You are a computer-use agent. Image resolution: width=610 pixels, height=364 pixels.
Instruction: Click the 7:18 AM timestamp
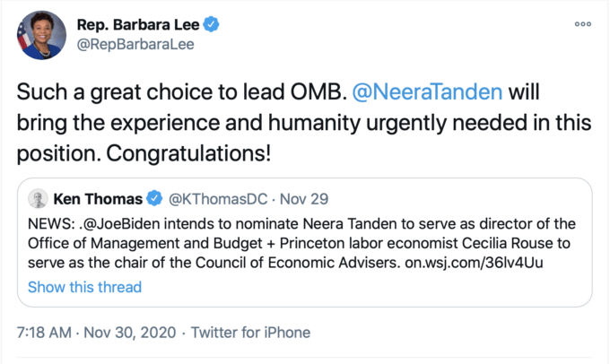45,333
